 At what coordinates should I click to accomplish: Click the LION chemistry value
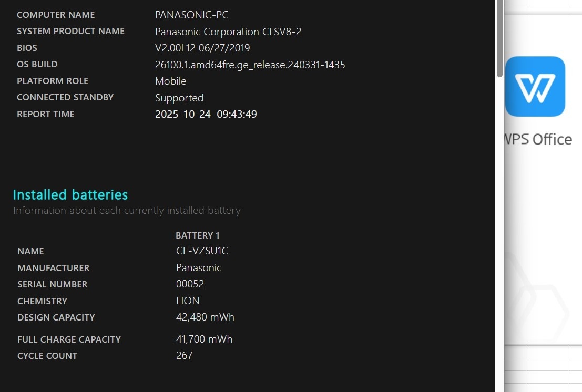pos(188,301)
